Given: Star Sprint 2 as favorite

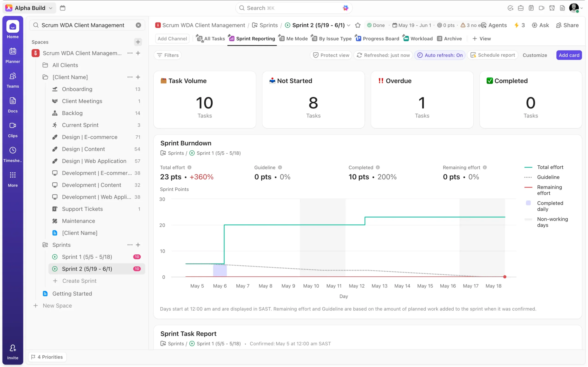Looking at the screenshot, I should pyautogui.click(x=358, y=25).
